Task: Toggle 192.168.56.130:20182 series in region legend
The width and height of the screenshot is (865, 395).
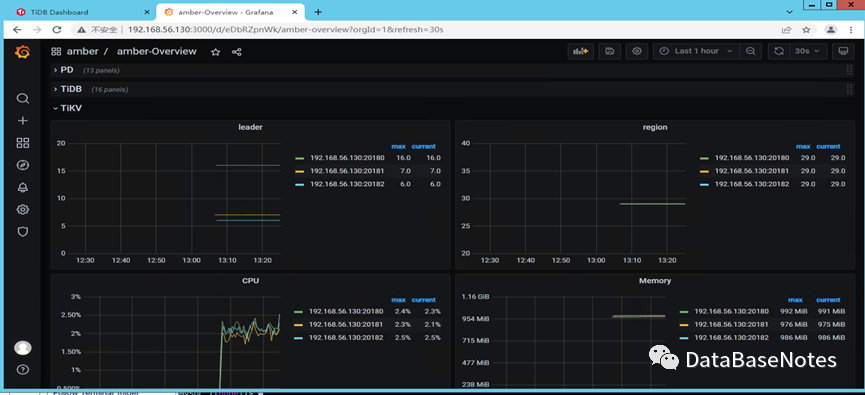Action: (752, 184)
